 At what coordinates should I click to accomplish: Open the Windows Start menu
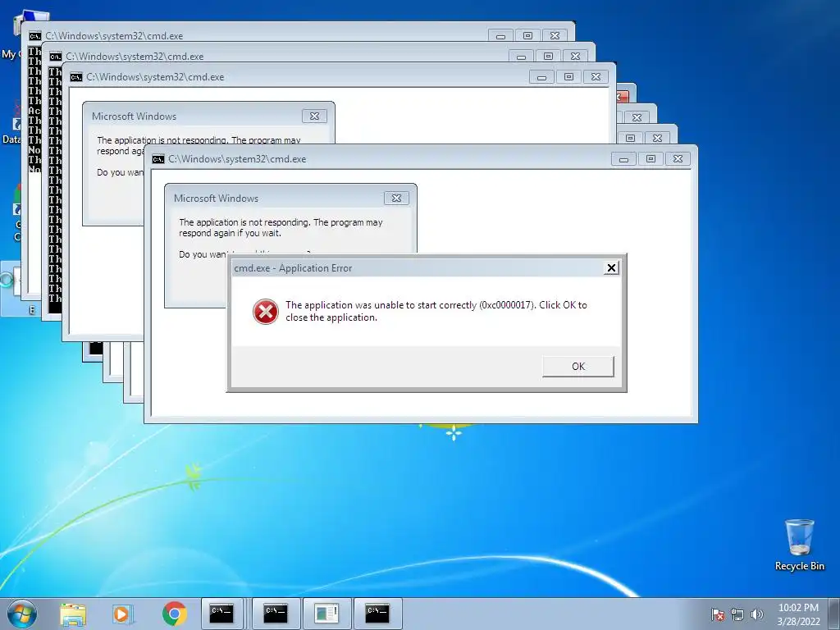click(22, 614)
